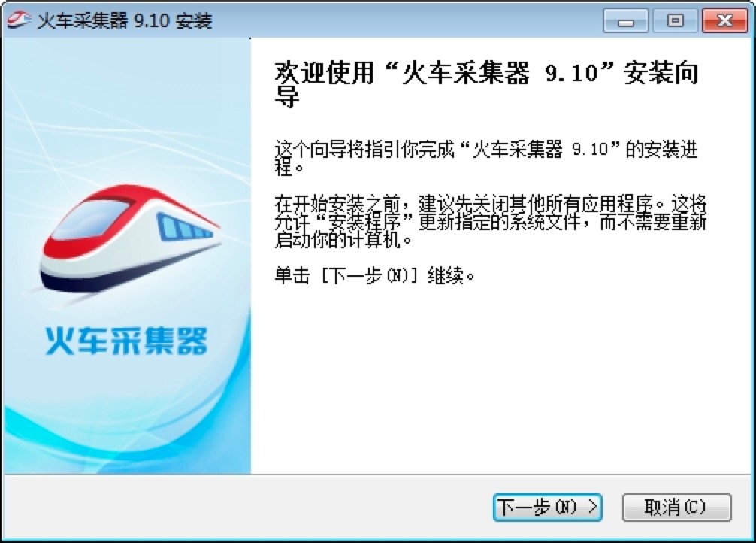The height and width of the screenshot is (543, 756).
Task: Click the disabled maximize window button
Action: point(675,21)
